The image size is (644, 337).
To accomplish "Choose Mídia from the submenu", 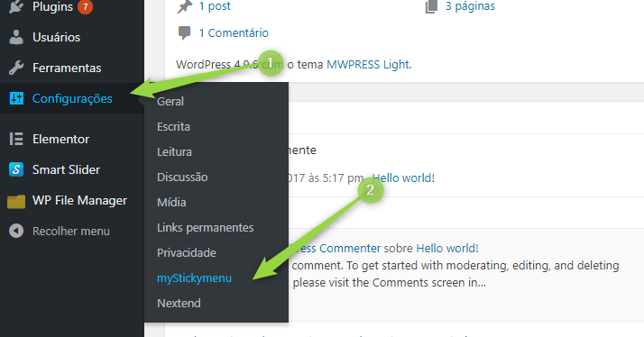I will pos(171,203).
